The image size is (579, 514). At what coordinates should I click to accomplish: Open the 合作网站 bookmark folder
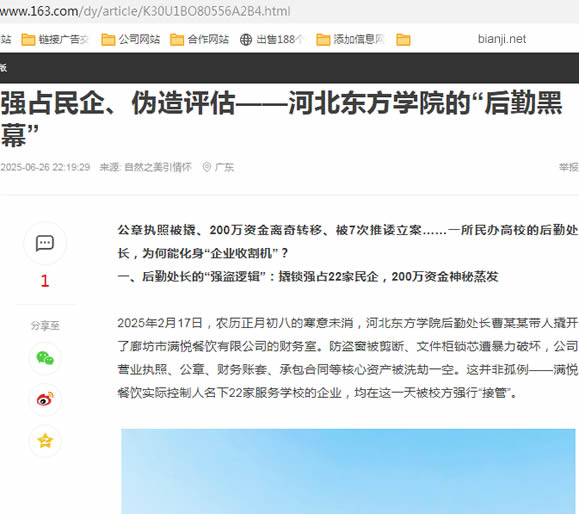[x=199, y=39]
